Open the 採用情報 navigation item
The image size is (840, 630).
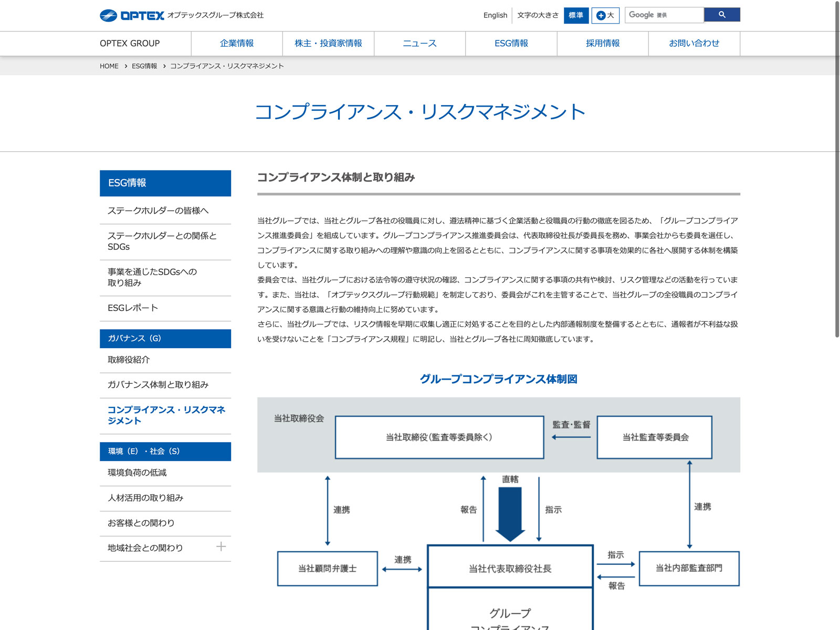click(x=602, y=44)
